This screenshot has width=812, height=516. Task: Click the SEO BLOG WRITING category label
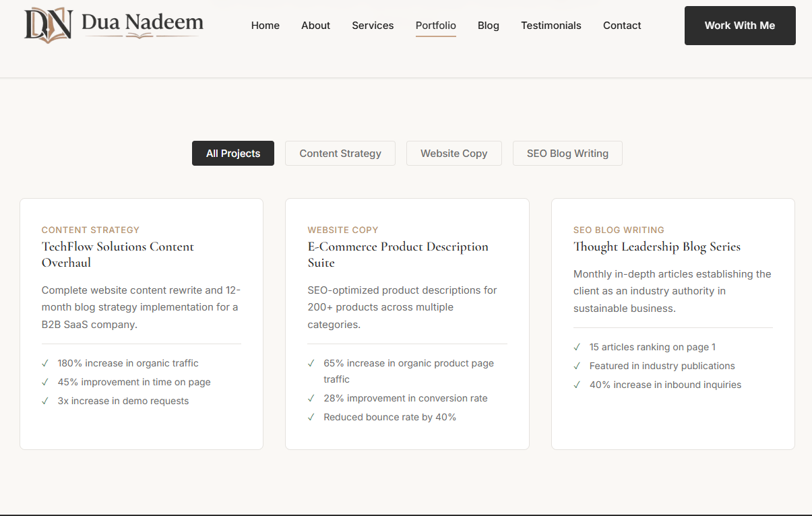click(619, 230)
